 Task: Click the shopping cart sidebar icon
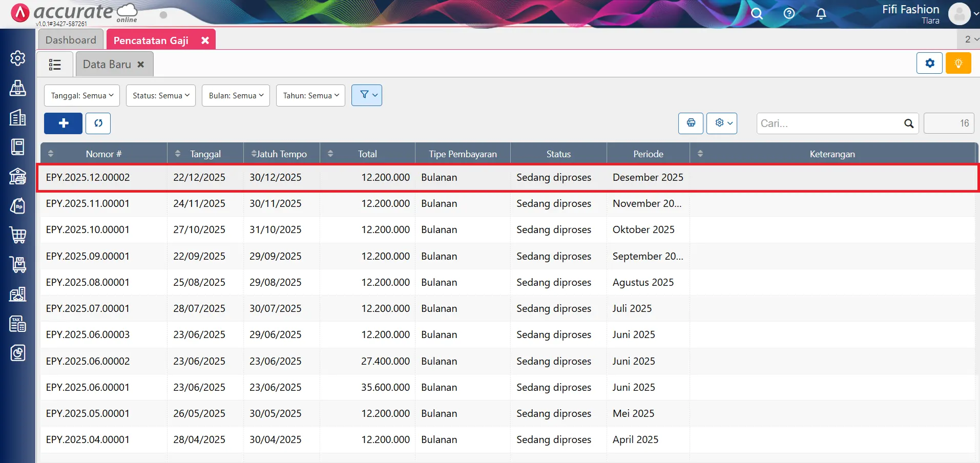18,235
